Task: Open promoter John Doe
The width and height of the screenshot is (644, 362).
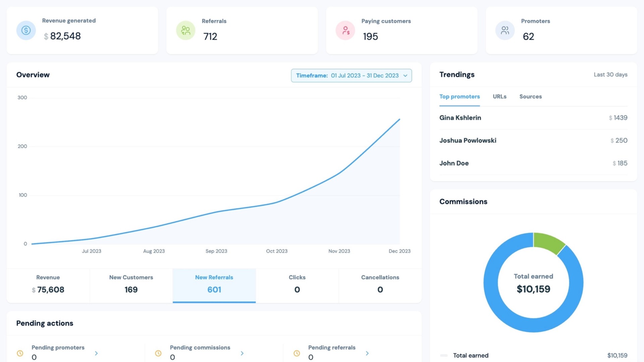Action: 454,163
